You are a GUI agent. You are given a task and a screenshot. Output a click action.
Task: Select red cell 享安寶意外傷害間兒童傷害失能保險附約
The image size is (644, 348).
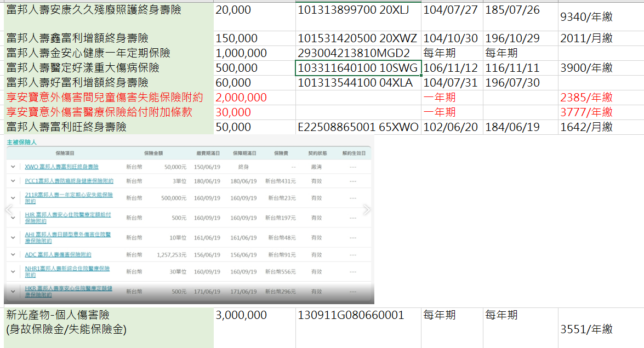coord(109,98)
